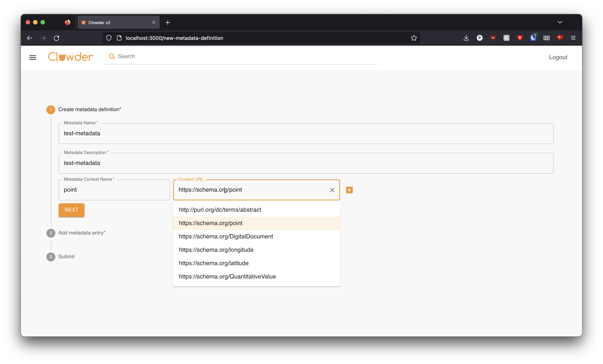The image size is (603, 364).
Task: Choose http://purl.org/dc/terms/abstract from list
Action: tap(220, 210)
